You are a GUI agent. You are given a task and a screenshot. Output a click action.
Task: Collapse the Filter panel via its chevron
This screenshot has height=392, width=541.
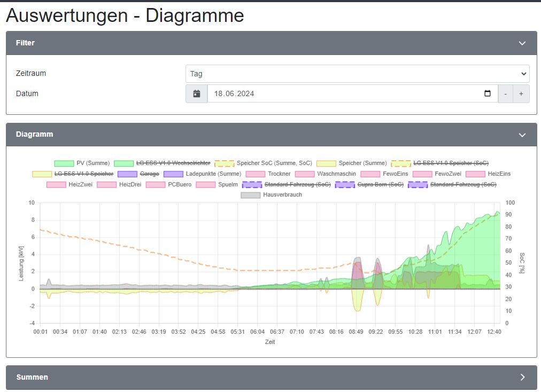pos(522,43)
